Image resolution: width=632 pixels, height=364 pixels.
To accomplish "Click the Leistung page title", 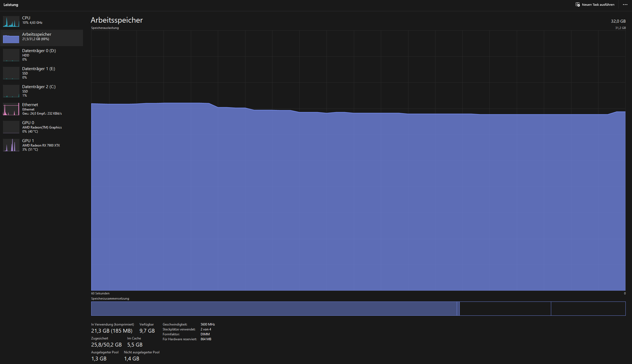I will 11,5.
